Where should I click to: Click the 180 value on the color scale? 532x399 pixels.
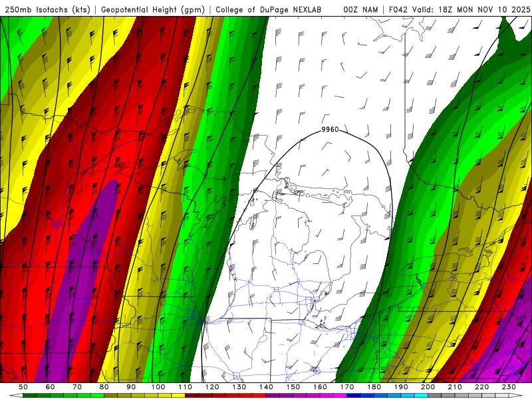(x=374, y=387)
